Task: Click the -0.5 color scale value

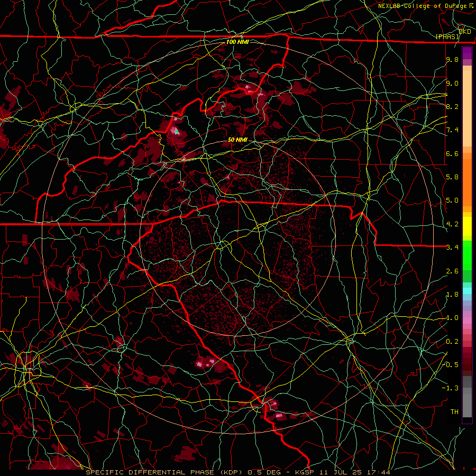Action: click(x=451, y=364)
